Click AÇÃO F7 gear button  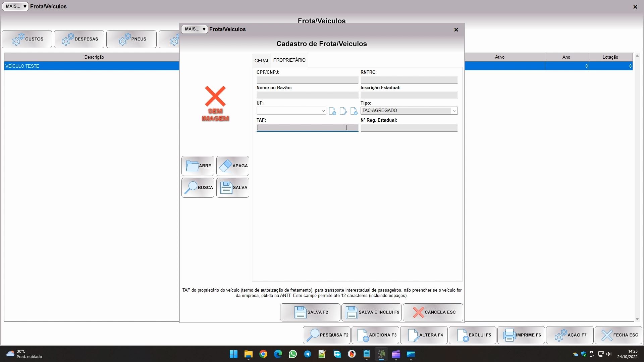coord(570,335)
